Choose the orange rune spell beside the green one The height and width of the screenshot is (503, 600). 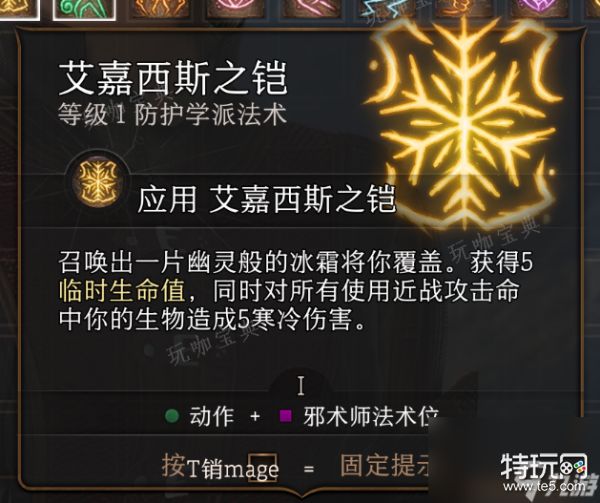pos(160,8)
